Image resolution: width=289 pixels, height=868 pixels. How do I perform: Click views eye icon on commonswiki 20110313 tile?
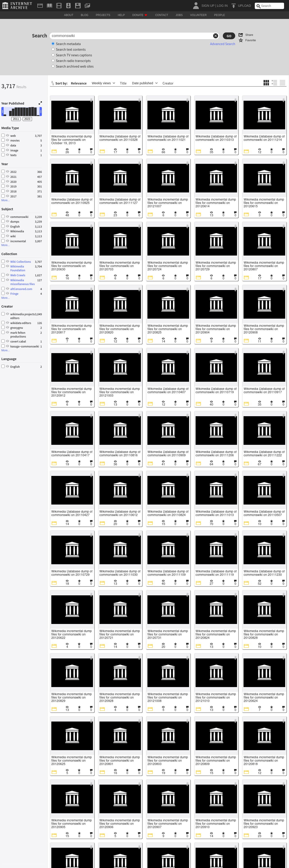[211, 149]
